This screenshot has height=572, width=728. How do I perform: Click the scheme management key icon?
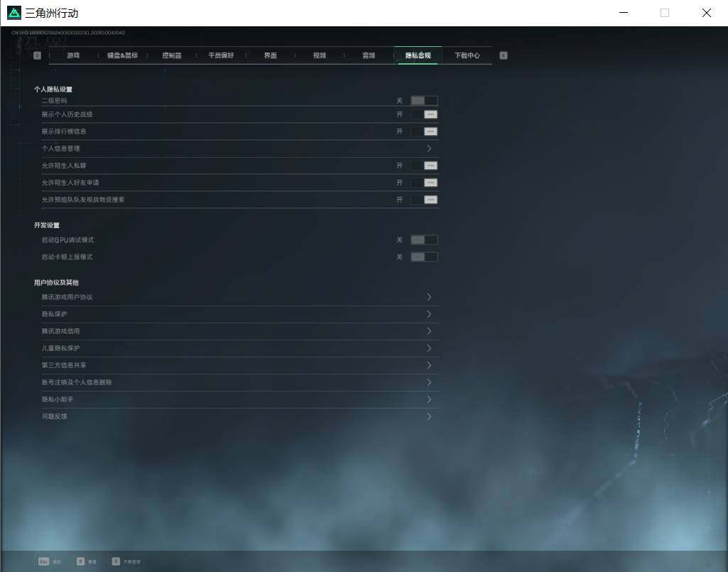tap(116, 561)
